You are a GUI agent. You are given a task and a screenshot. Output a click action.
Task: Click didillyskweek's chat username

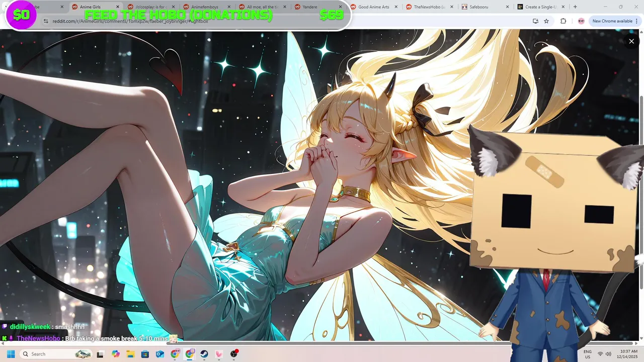click(x=30, y=327)
